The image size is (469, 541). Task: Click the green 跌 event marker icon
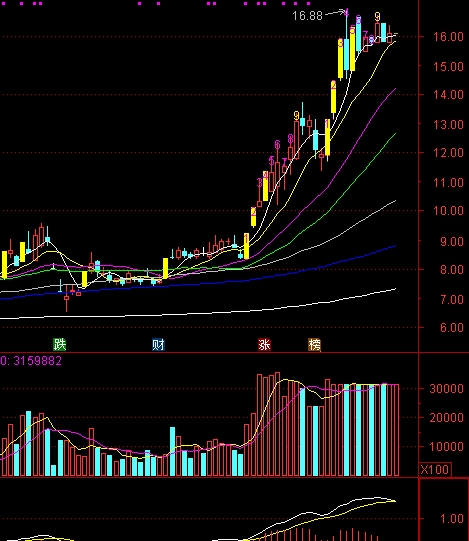pos(59,344)
